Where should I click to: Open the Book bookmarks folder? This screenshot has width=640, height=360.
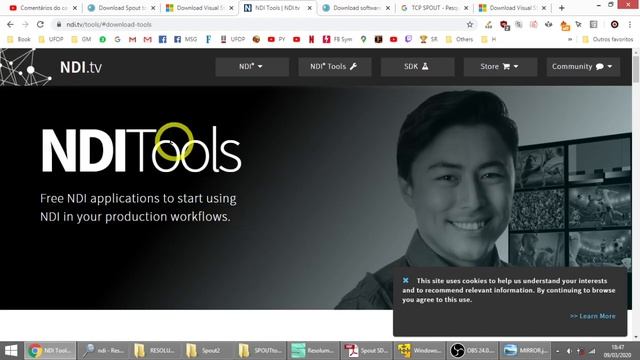click(19, 39)
